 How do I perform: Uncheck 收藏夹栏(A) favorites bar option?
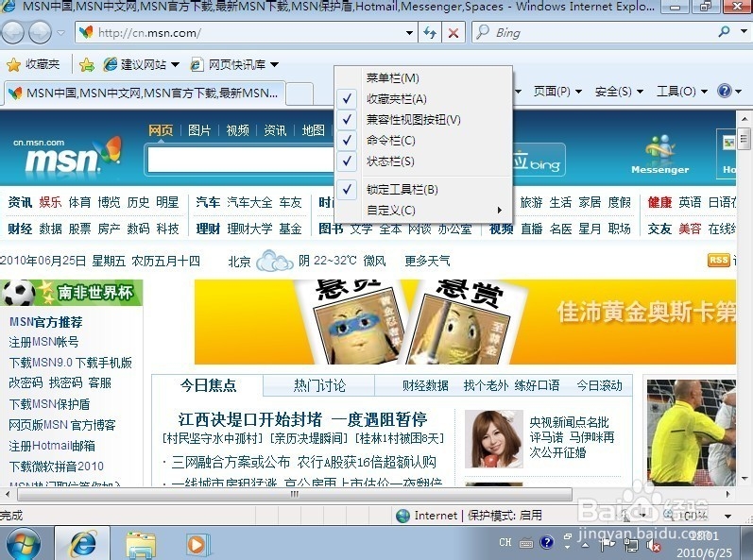coord(423,99)
